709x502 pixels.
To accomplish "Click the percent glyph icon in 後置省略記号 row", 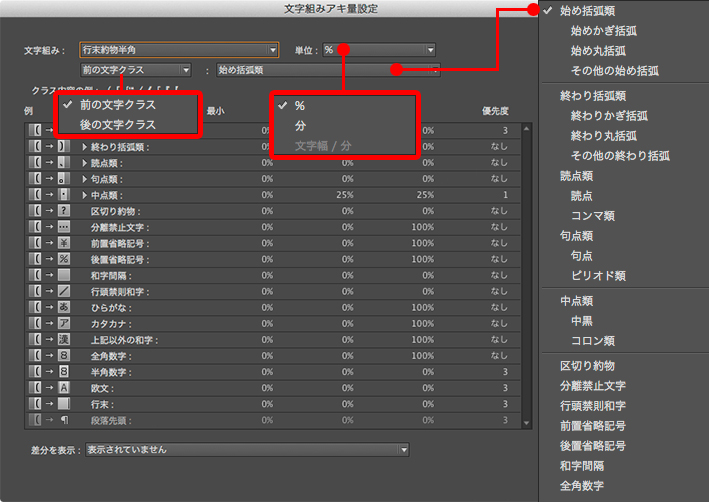I will (x=64, y=259).
